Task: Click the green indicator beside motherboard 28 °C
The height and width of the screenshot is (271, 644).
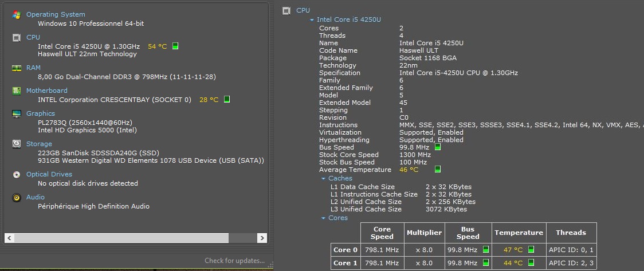Action: point(227,99)
